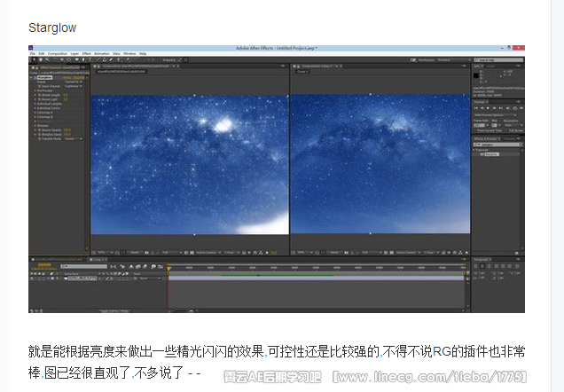The width and height of the screenshot is (564, 392).
Task: Select the Brush tool in toolbar
Action: 98,59
